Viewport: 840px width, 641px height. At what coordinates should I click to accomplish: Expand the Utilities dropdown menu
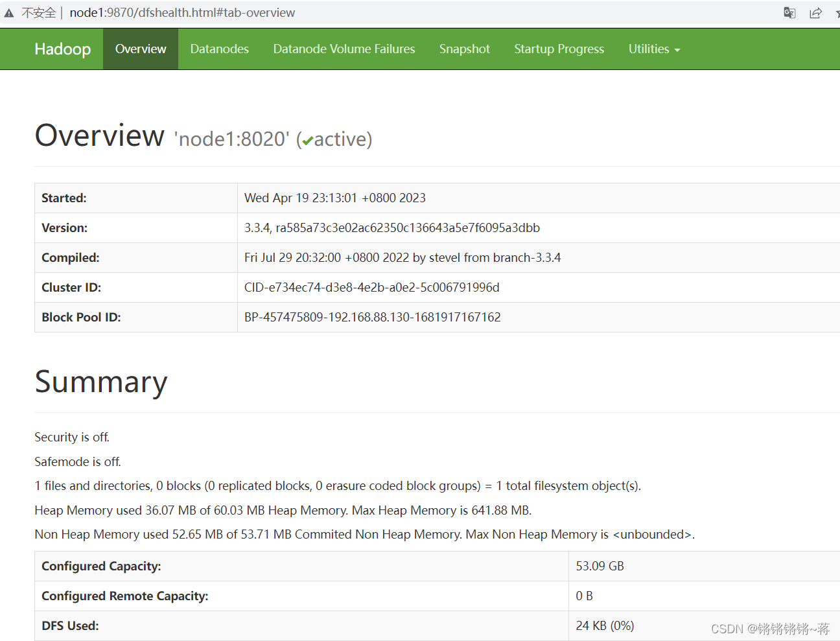pyautogui.click(x=655, y=49)
